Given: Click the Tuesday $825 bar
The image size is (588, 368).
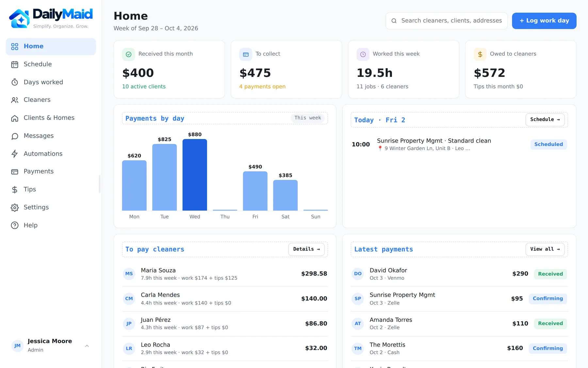Looking at the screenshot, I should click(164, 177).
